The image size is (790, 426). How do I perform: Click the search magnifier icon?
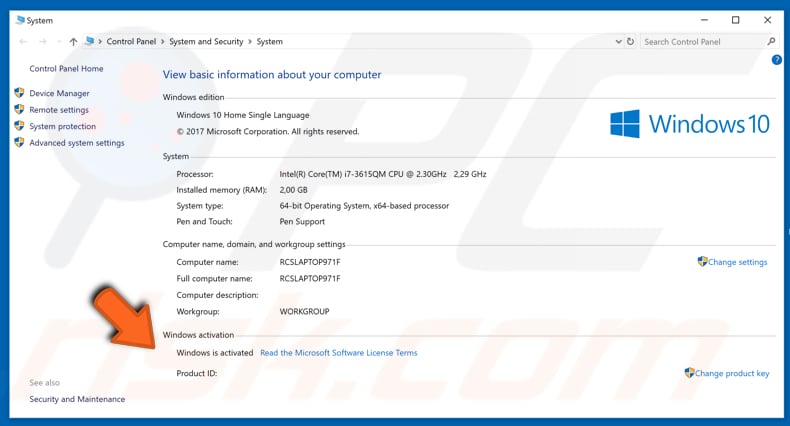[771, 42]
